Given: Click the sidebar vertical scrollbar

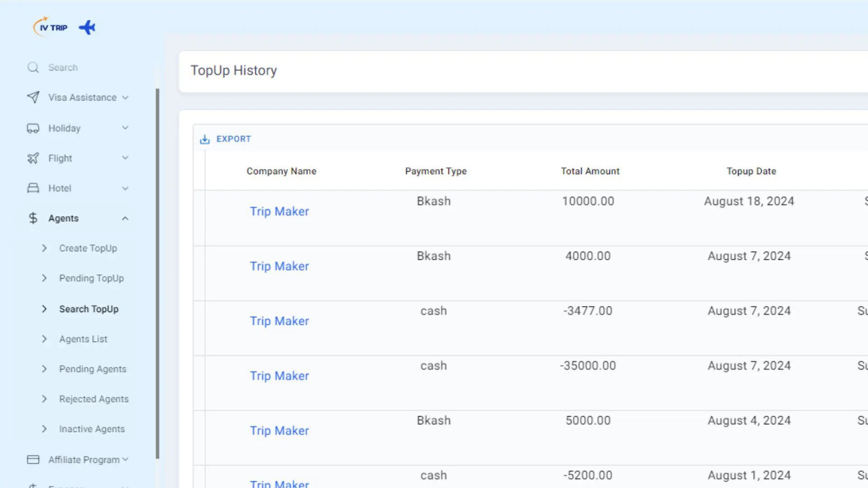Looking at the screenshot, I should 157,273.
